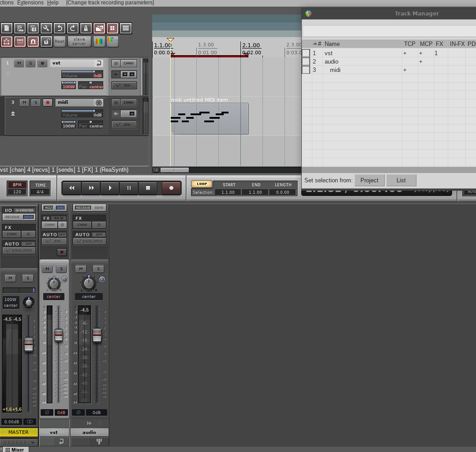Arm recording on the vst track panel
This screenshot has height=452, width=476.
tap(42, 63)
